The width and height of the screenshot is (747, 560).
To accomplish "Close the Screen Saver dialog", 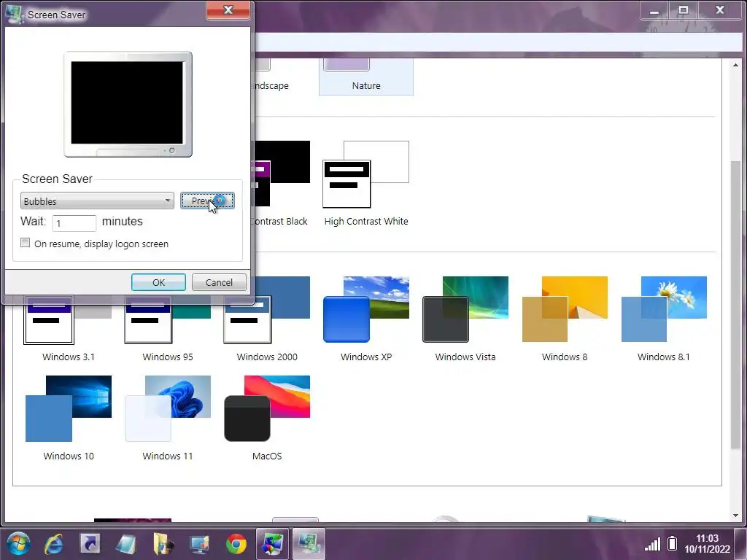I will click(228, 10).
